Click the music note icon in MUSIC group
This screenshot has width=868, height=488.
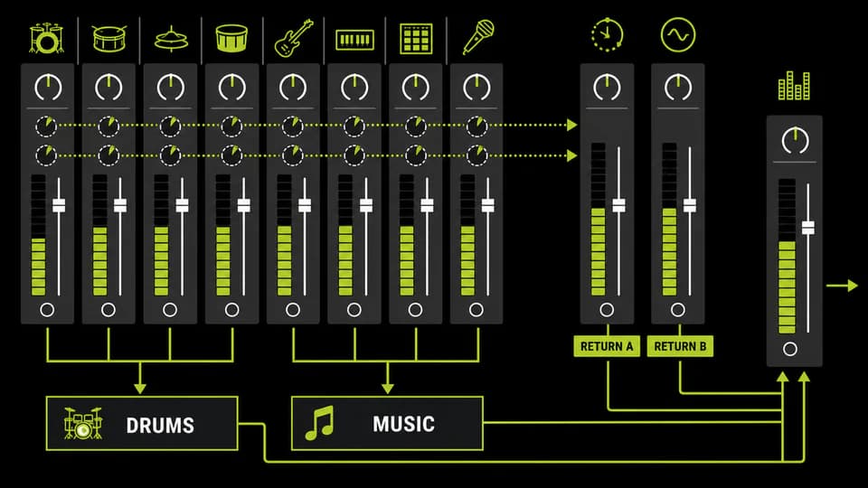coord(320,423)
